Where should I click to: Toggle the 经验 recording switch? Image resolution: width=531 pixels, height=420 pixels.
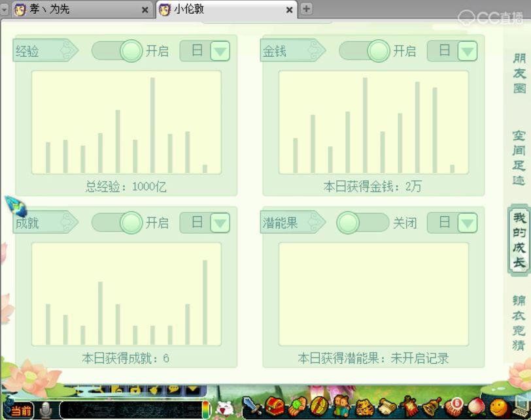[x=117, y=51]
